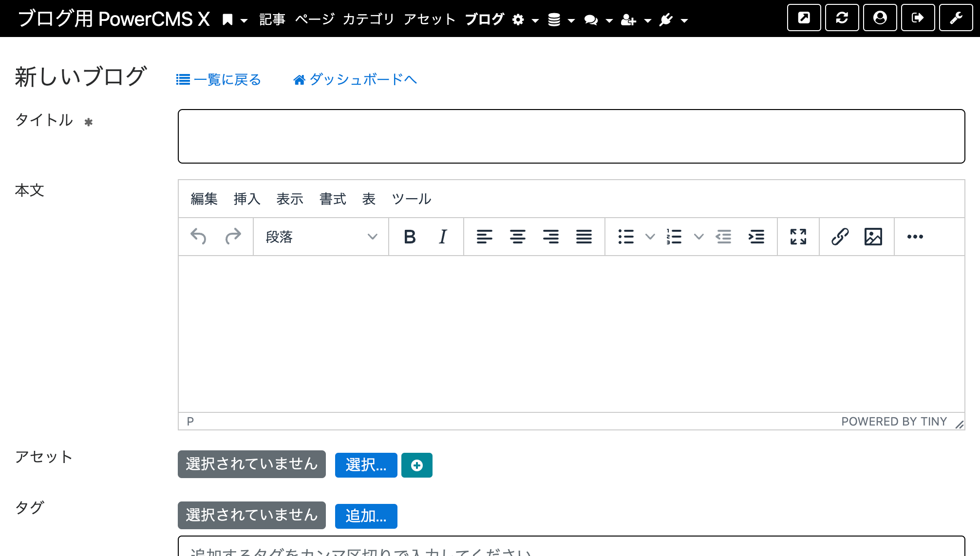Justify text alignment

[x=584, y=237]
